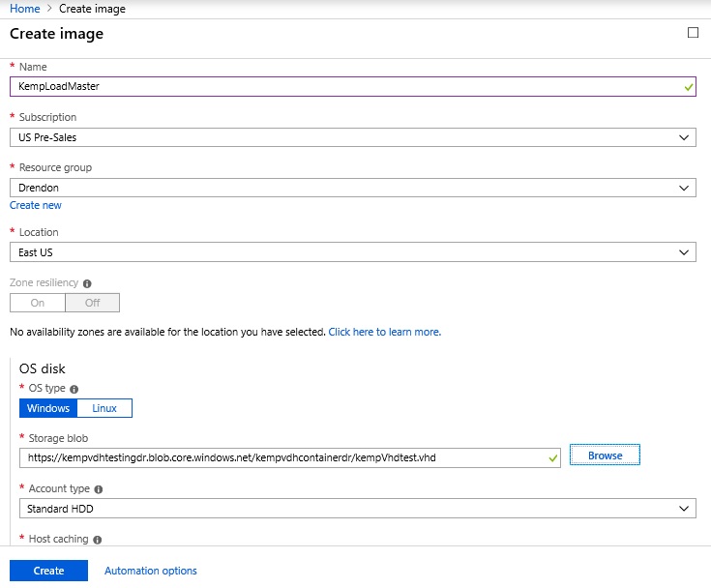
Task: Click the maximize pane square icon
Action: [693, 33]
